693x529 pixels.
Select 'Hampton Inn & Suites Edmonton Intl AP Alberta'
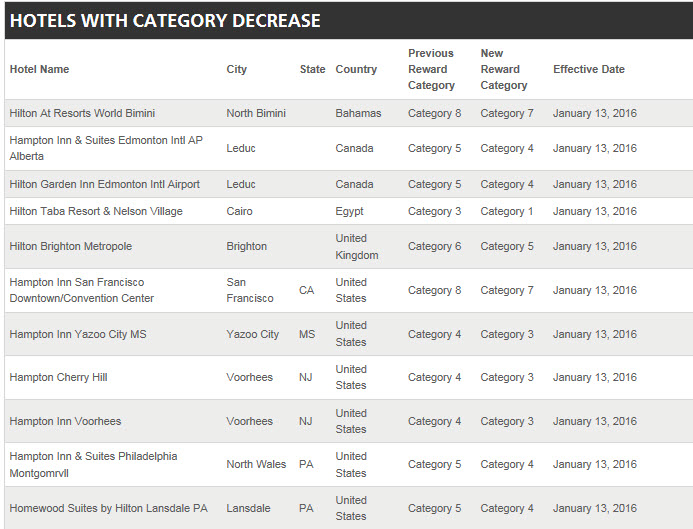coord(106,148)
